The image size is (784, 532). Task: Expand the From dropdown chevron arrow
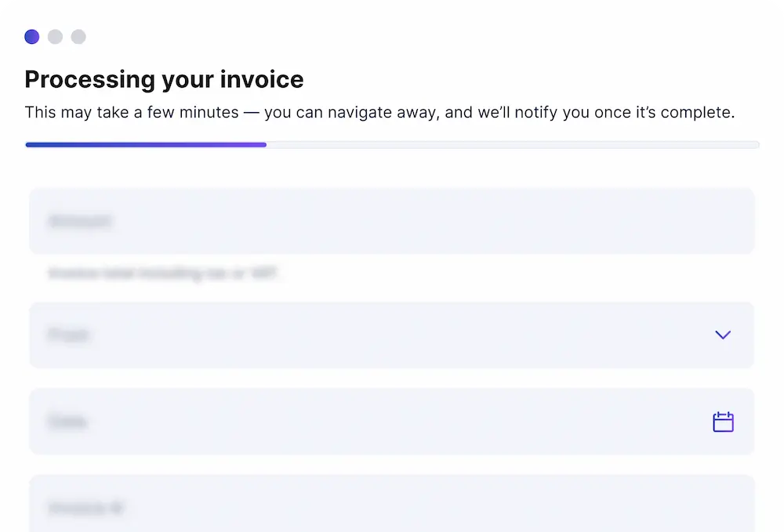(x=723, y=335)
